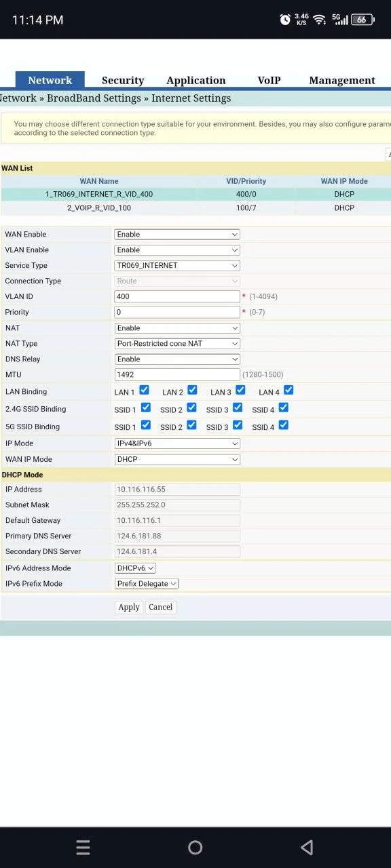The width and height of the screenshot is (391, 868).
Task: Uncheck SSID 1 in 2.4G SSID Binding
Action: (145, 408)
